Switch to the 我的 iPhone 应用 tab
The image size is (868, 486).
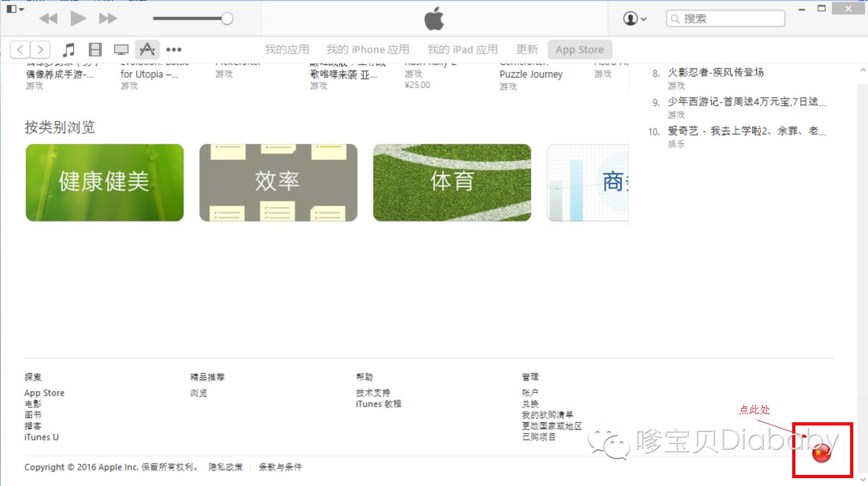pos(368,49)
